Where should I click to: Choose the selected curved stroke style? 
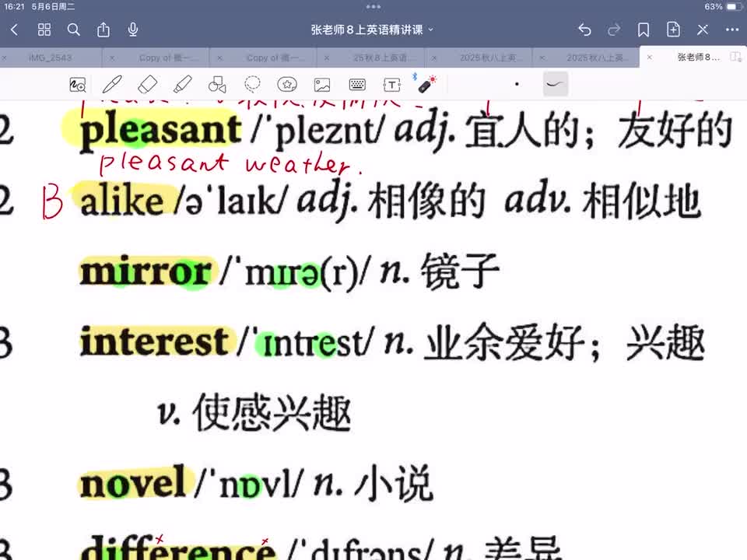[x=556, y=84]
